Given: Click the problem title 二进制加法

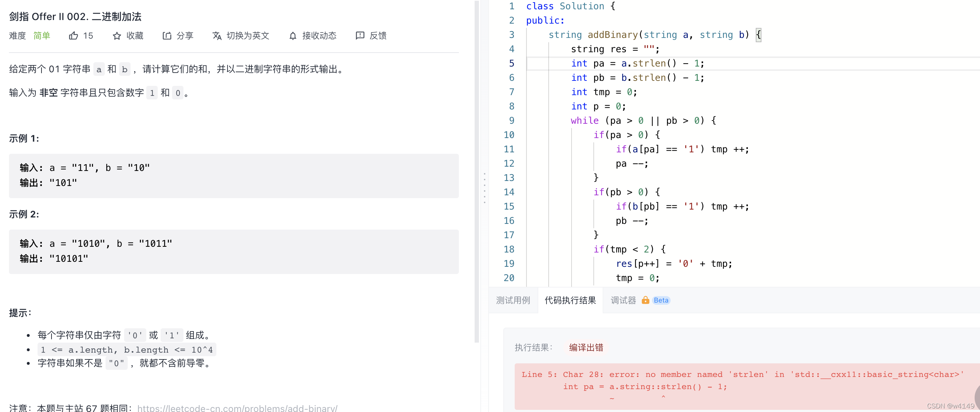Looking at the screenshot, I should 116,17.
